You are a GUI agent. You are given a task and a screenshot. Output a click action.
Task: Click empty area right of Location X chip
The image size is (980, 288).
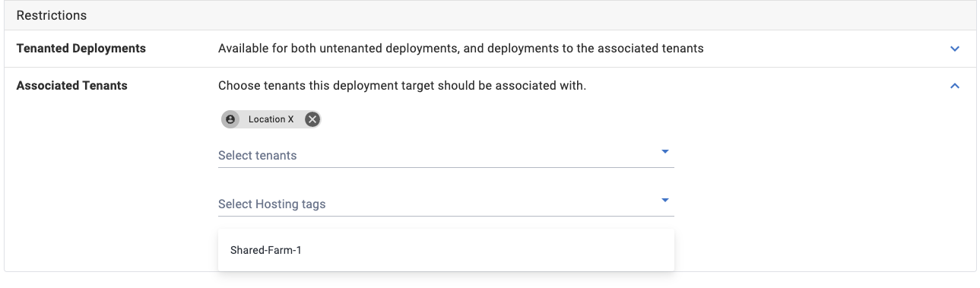[x=494, y=119]
